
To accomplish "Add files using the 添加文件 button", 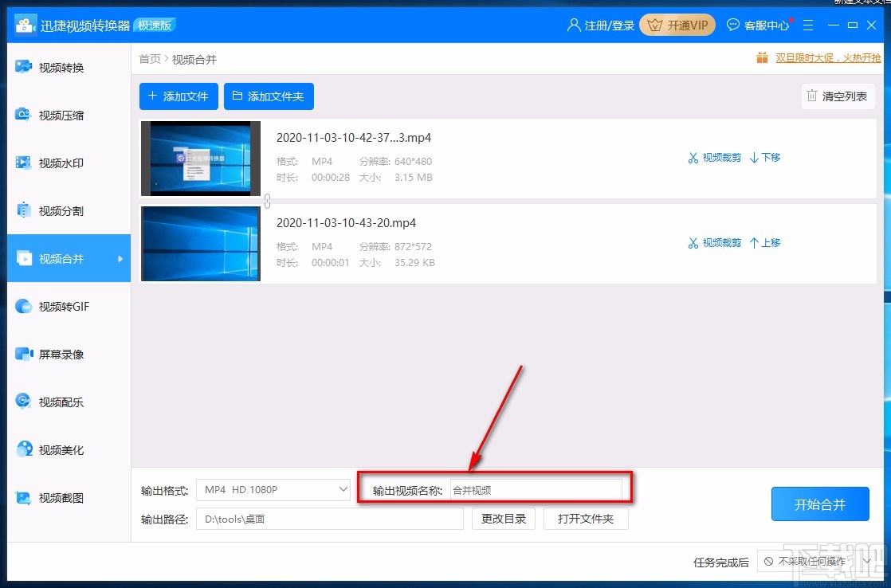I will pyautogui.click(x=179, y=96).
